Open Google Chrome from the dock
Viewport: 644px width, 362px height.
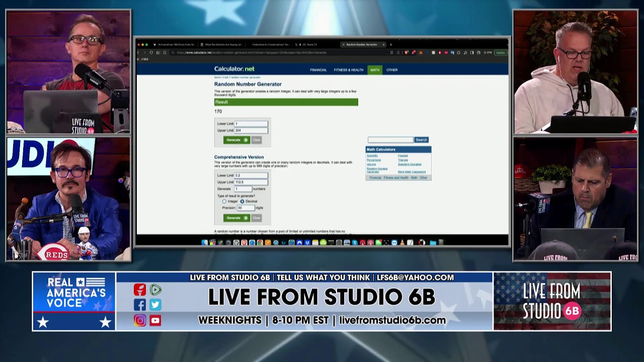click(260, 242)
